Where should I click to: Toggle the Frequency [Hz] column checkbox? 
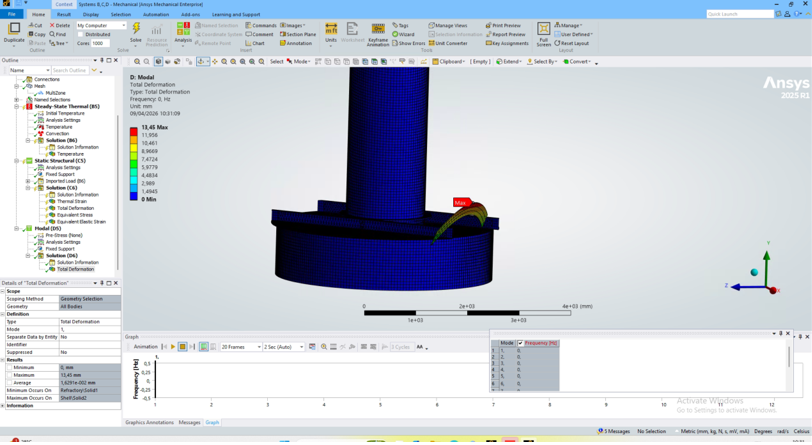(x=520, y=343)
